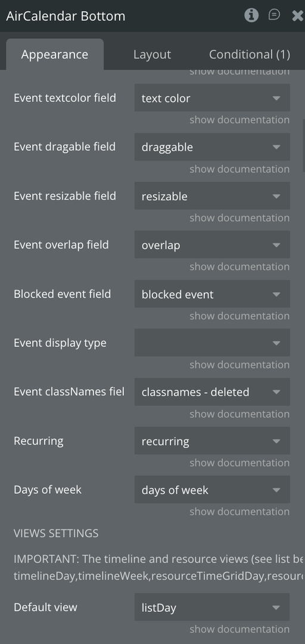Show documentation for Event textcolor field

[239, 120]
